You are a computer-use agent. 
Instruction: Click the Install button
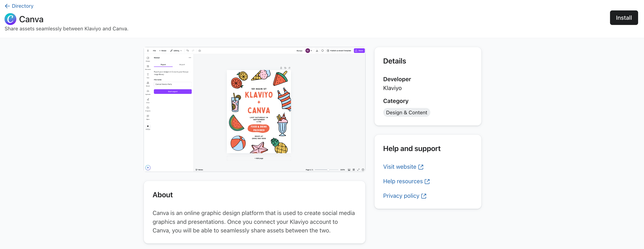624,18
